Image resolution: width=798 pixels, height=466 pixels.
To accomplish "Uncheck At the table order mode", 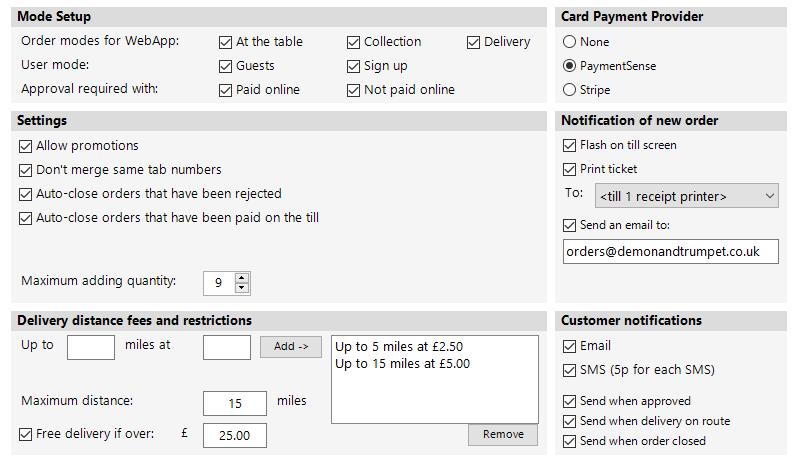I will click(226, 42).
